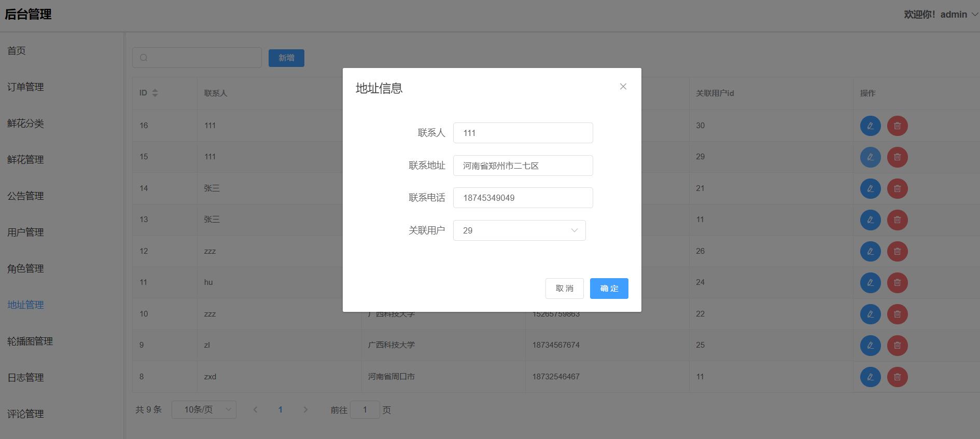Edit the address row with ID 10
The height and width of the screenshot is (439, 980).
click(x=870, y=314)
